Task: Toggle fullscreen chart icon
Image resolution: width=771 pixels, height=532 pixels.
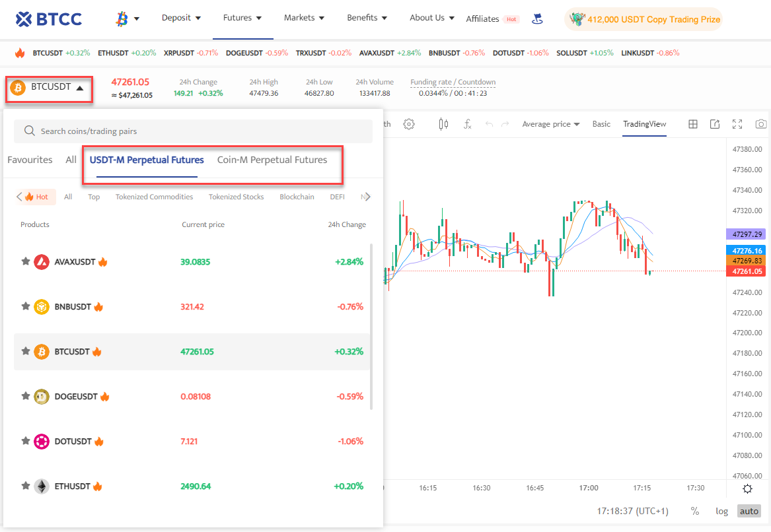Action: 737,124
